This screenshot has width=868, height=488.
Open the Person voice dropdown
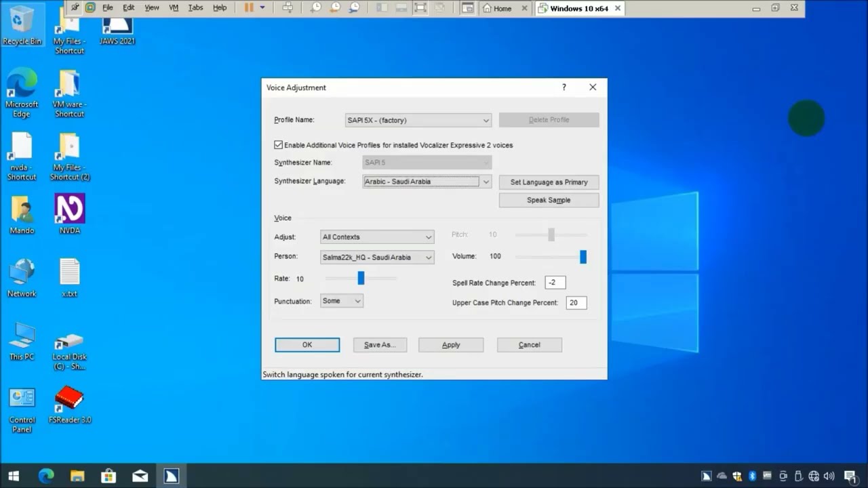(x=377, y=258)
